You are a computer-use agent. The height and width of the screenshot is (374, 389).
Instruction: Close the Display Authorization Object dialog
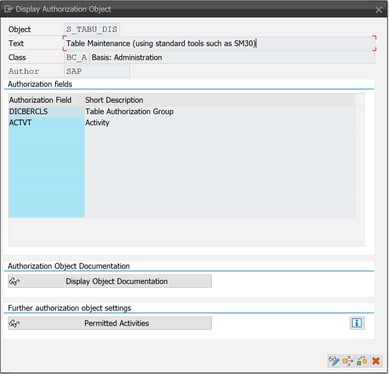[379, 10]
